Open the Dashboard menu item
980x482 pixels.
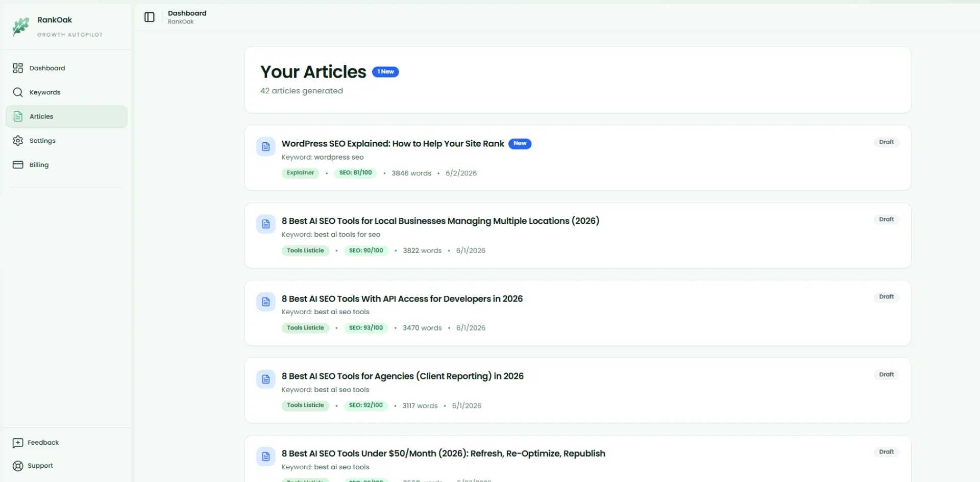tap(66, 68)
